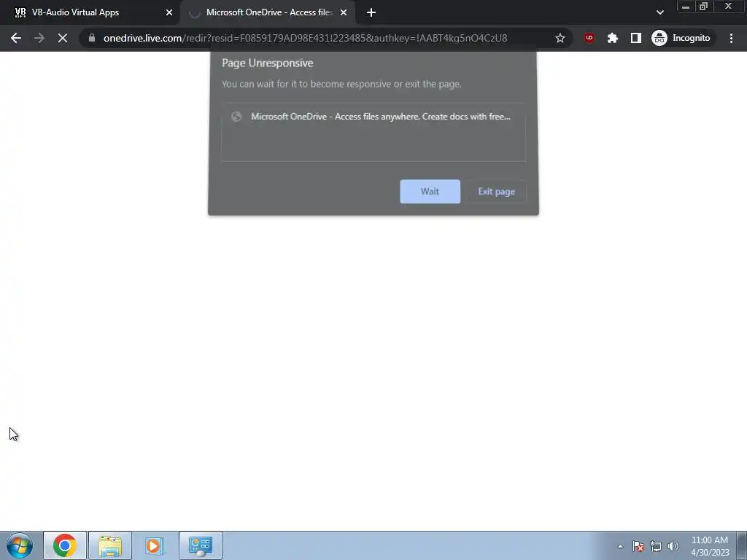Minimize the Chrome window

(686, 7)
